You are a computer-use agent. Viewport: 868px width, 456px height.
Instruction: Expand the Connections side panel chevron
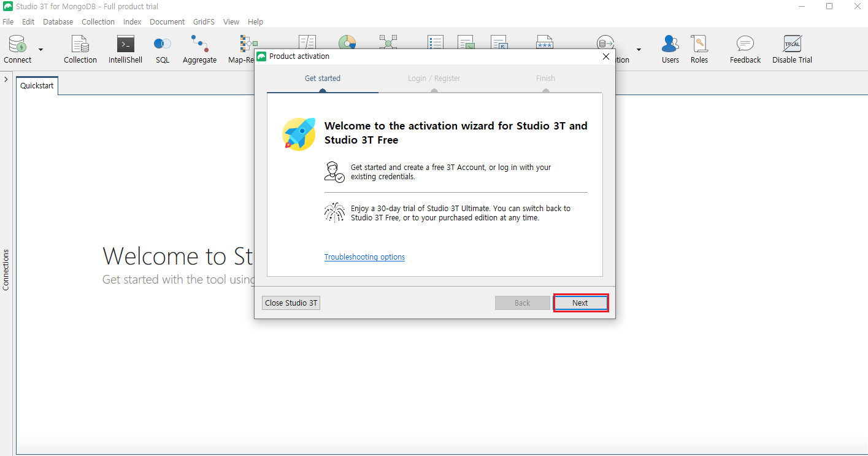coord(6,80)
